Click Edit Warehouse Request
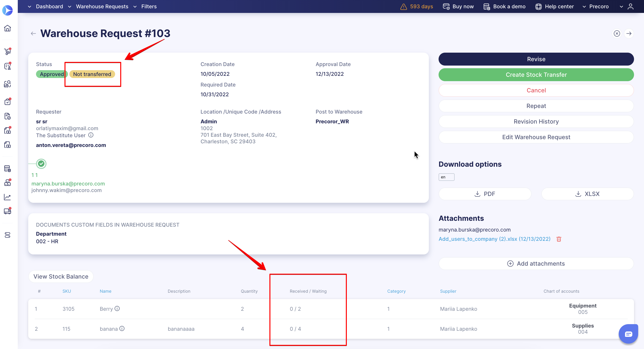This screenshot has width=644, height=349. (x=536, y=137)
